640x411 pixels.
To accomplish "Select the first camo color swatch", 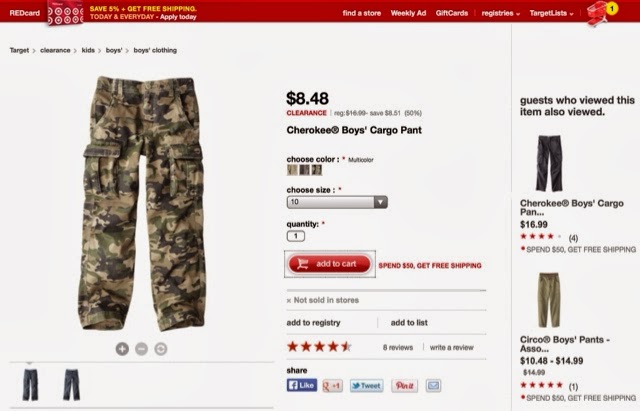I will click(x=292, y=170).
